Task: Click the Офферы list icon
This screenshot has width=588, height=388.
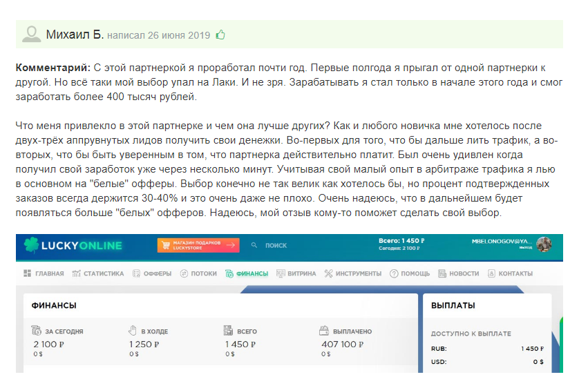Action: point(137,273)
